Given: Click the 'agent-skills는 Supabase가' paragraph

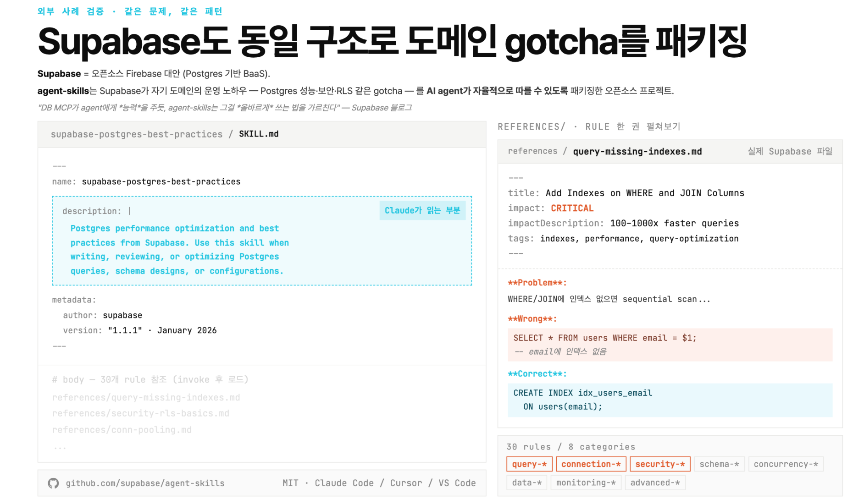Looking at the screenshot, I should click(355, 91).
